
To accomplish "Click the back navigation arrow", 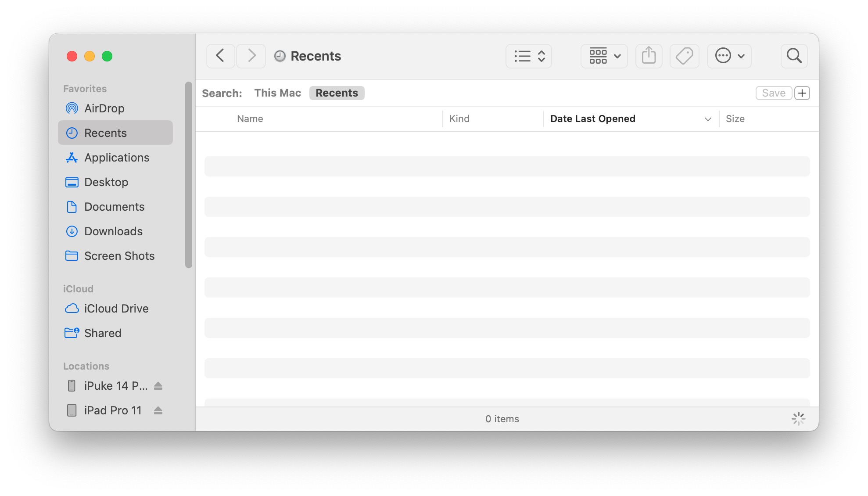I will tap(221, 55).
